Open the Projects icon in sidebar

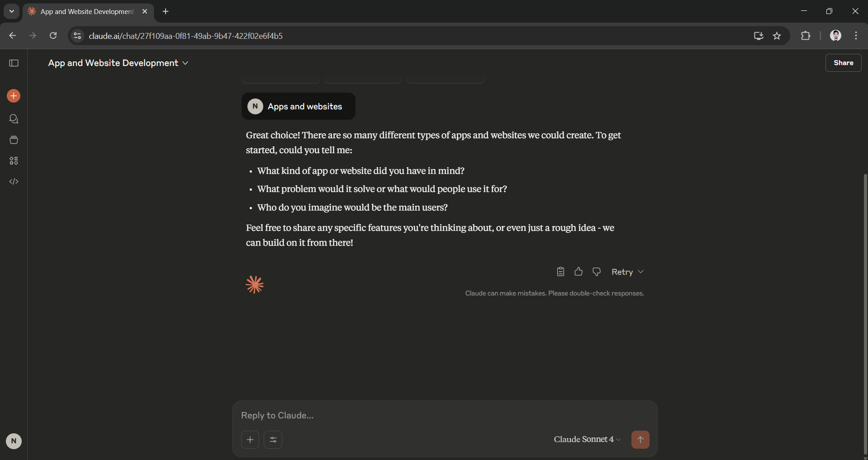pyautogui.click(x=14, y=140)
